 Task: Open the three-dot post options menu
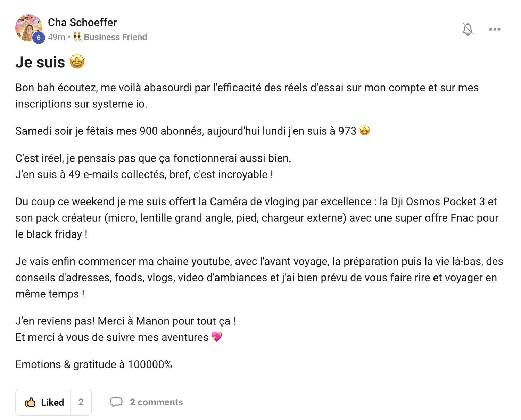point(495,29)
